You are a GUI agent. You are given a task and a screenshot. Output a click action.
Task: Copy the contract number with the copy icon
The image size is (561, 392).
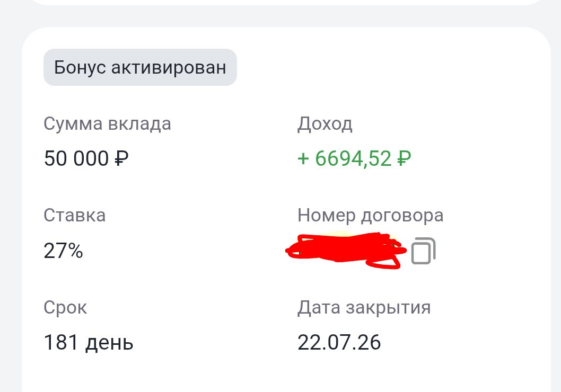[423, 251]
